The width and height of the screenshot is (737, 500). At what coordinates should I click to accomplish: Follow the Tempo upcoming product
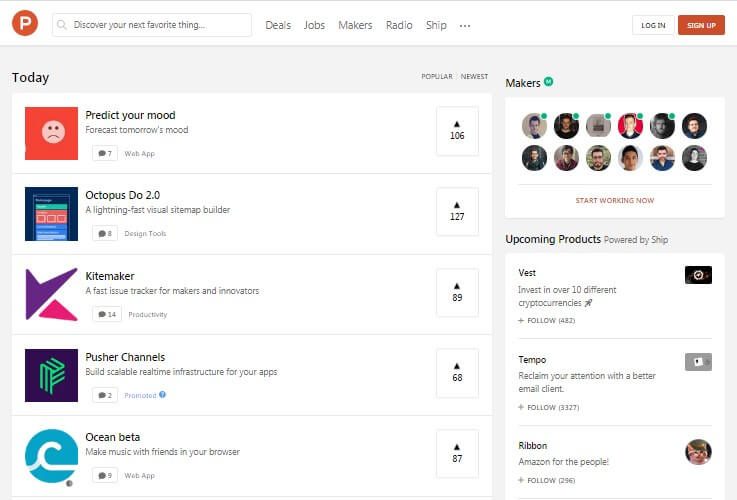click(x=549, y=407)
